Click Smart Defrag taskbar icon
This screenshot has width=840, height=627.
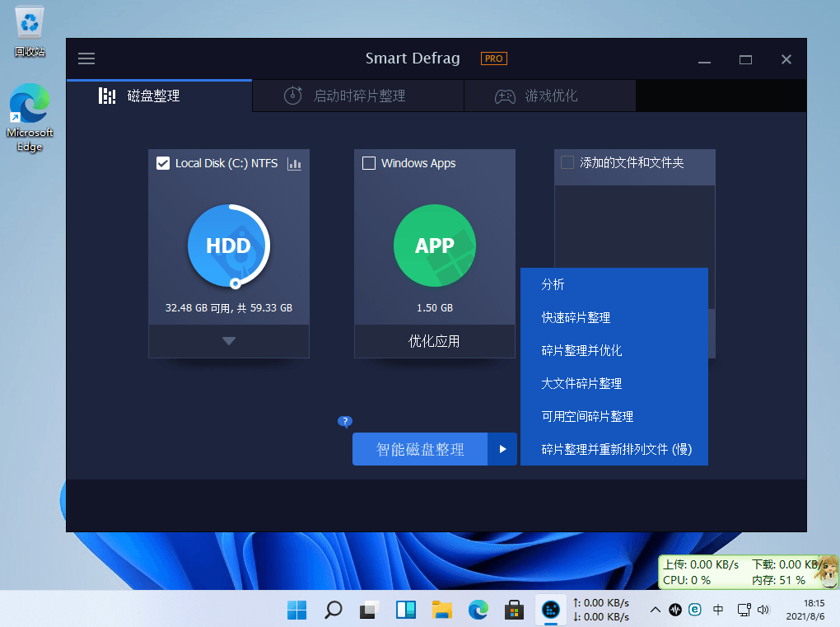(551, 610)
